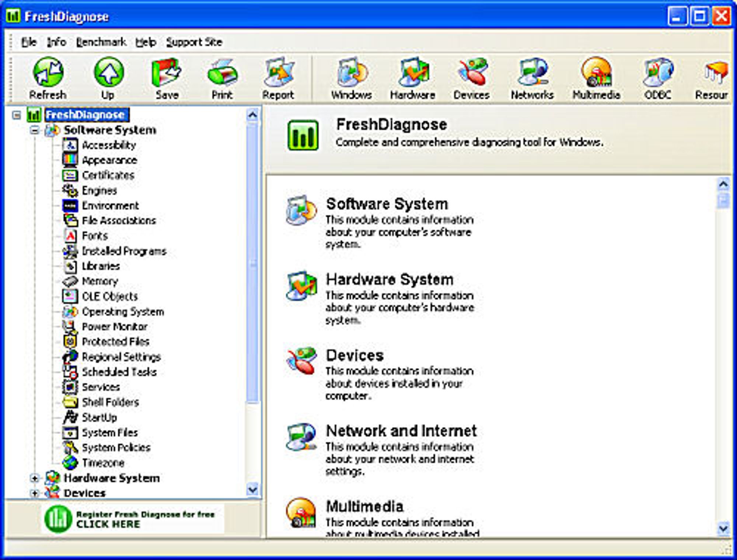Open the Report toolbar icon
The image size is (737, 560).
[278, 72]
